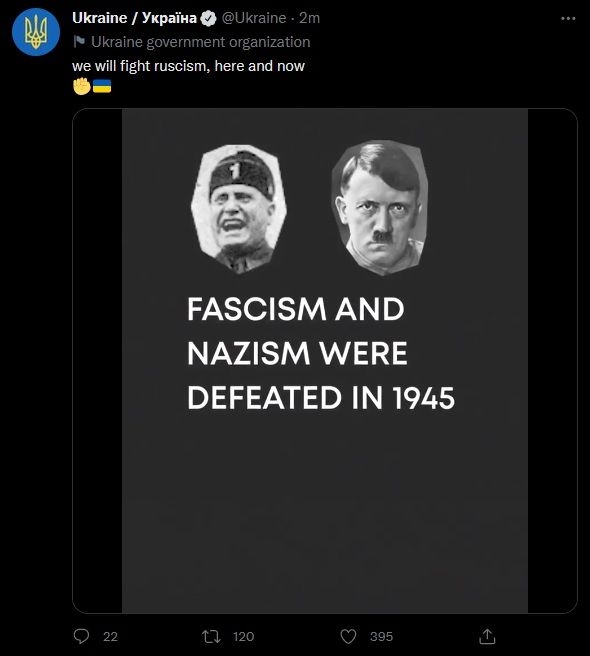Retweet with the looping arrows icon
This screenshot has width=590, height=656.
point(211,636)
